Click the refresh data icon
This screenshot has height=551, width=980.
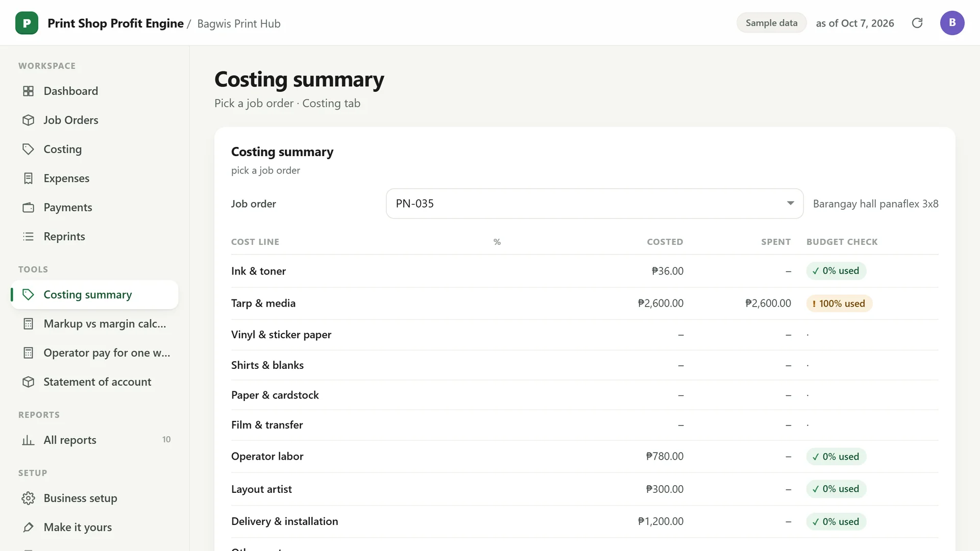point(917,23)
